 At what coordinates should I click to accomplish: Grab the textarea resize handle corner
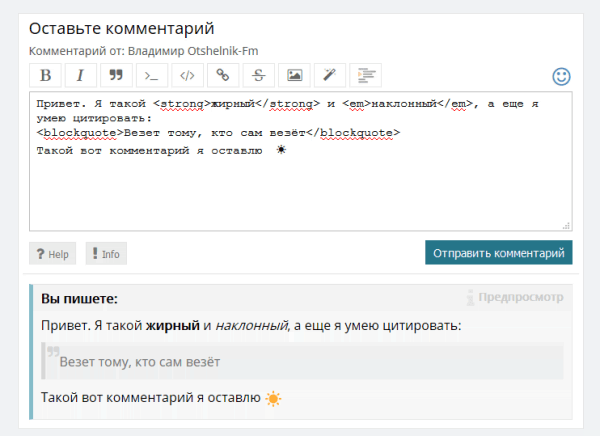(567, 226)
